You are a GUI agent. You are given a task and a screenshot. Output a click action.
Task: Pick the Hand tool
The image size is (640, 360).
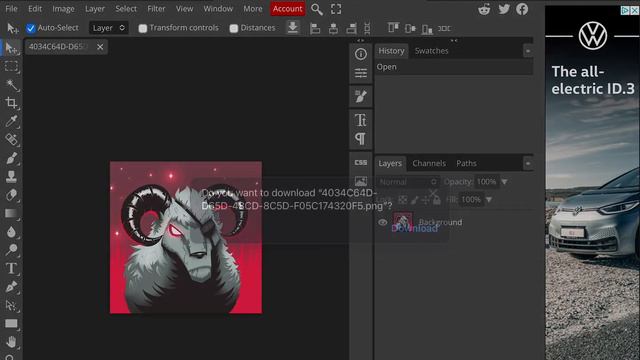click(11, 342)
